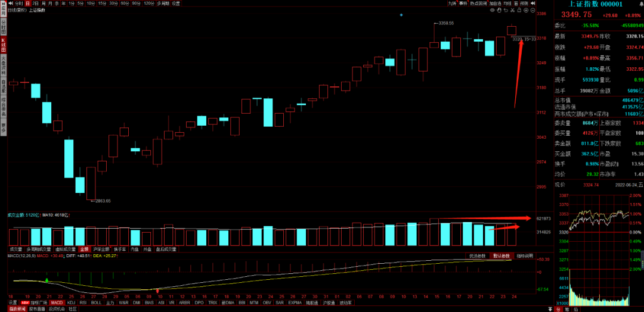The height and width of the screenshot is (312, 644).
Task: Click the undo arrow icon above chart
Action: 506,10
